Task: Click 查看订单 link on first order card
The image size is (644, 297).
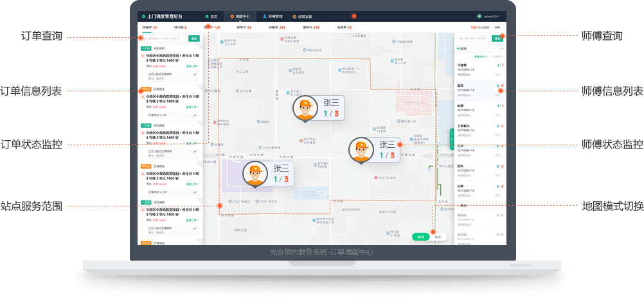Action: click(x=192, y=66)
